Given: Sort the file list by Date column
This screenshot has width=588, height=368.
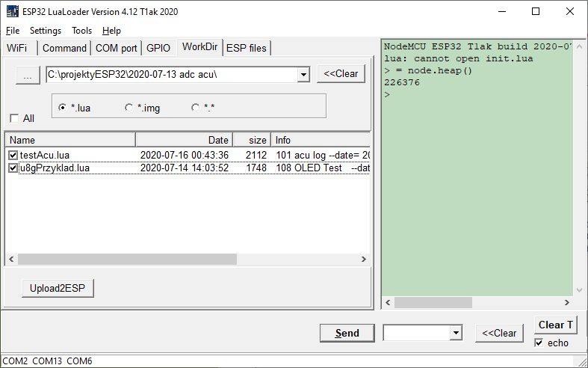Looking at the screenshot, I should [x=184, y=140].
